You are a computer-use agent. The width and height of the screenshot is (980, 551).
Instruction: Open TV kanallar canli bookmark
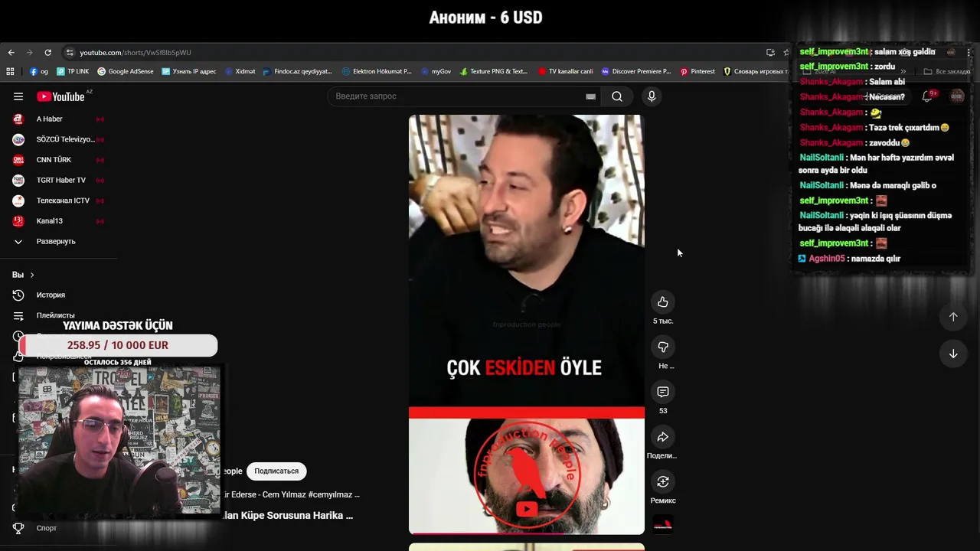tap(566, 71)
